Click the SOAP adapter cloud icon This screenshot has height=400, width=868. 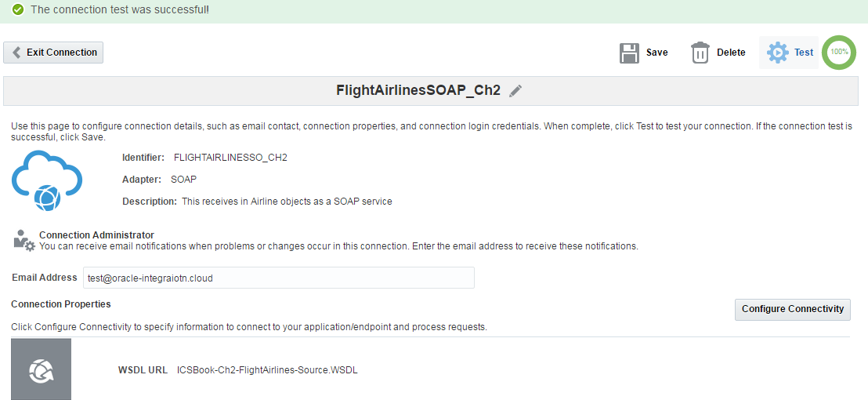pyautogui.click(x=47, y=180)
